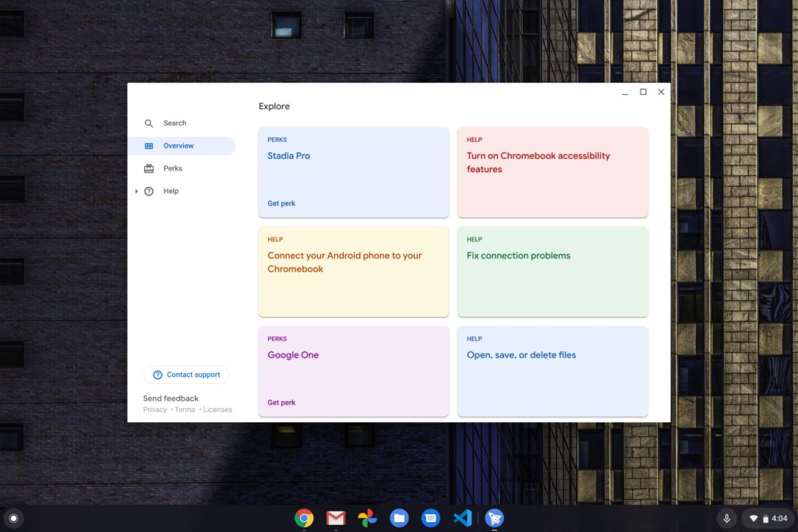Launch Gmail from the shelf
Screen dimensions: 798x532
[x=335, y=518]
